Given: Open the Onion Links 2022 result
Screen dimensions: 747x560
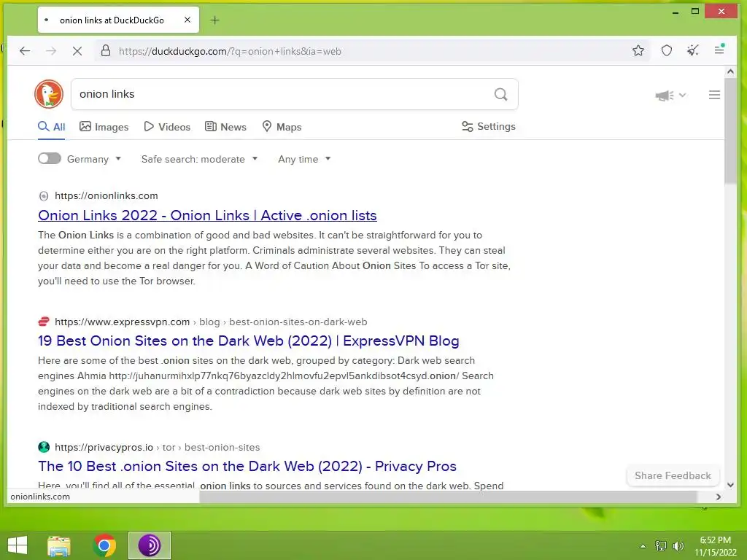Looking at the screenshot, I should point(207,215).
